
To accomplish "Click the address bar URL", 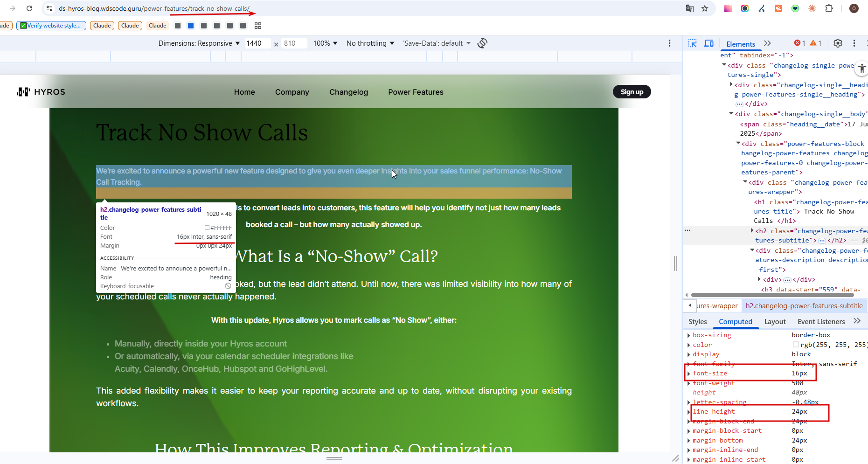I will click(x=154, y=8).
